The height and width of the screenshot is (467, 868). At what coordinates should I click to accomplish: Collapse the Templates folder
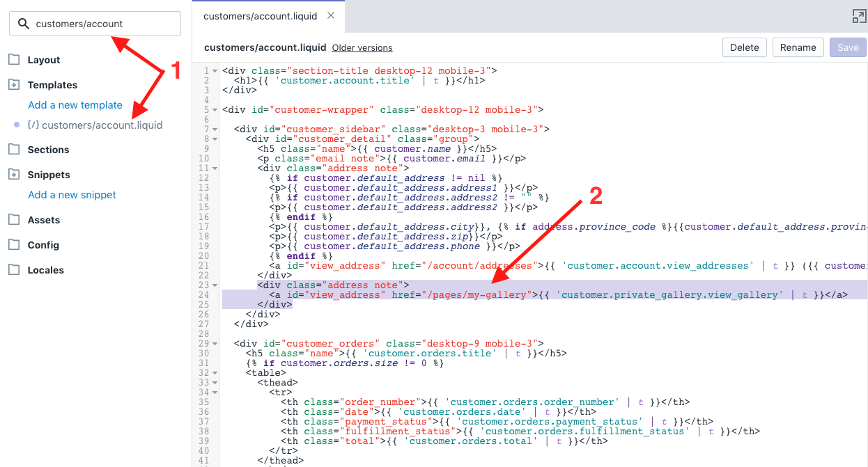[x=52, y=85]
